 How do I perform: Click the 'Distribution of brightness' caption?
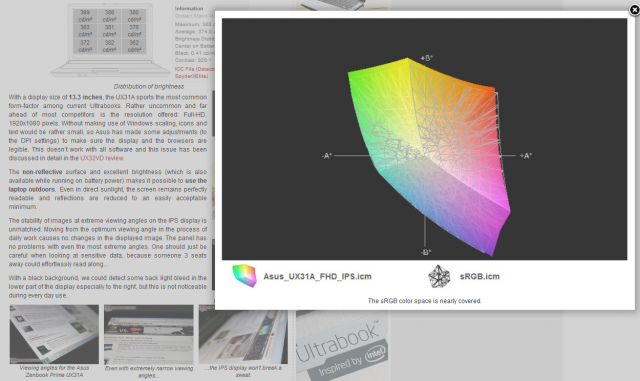click(x=149, y=87)
